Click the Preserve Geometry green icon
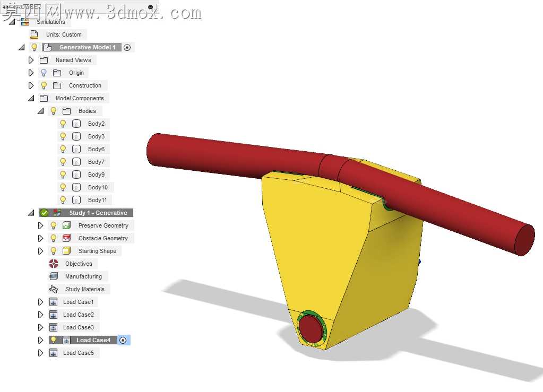Screen dimensions: 543x392 (x=66, y=225)
